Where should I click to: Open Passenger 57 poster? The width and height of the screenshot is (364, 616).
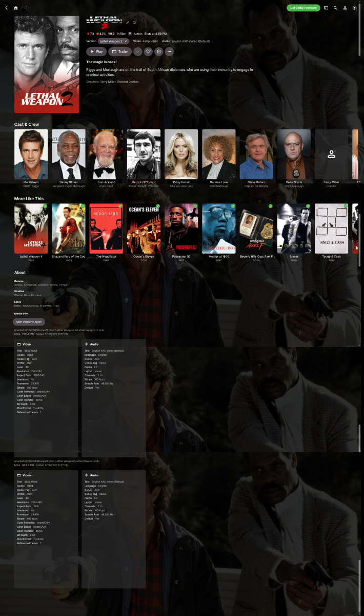pyautogui.click(x=181, y=228)
